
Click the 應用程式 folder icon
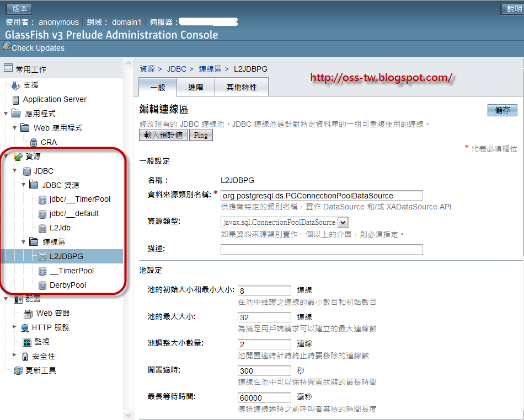(x=16, y=113)
